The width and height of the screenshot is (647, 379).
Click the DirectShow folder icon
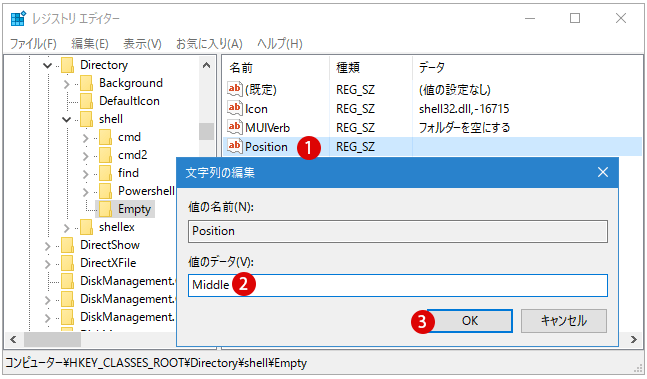pos(67,245)
